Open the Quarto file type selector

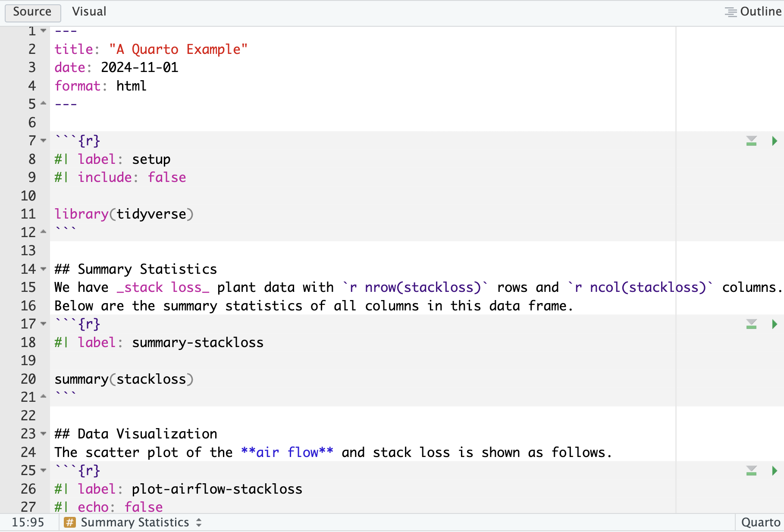tap(760, 523)
